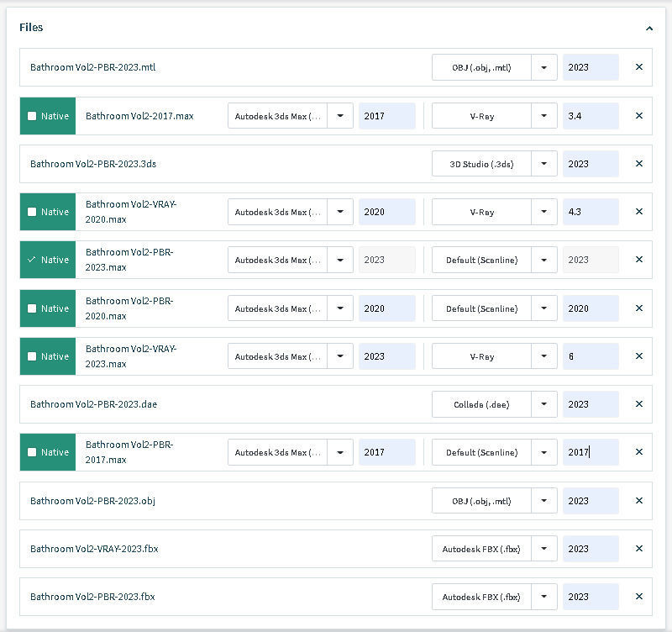
Task: Remove the Bathroom Vol2-PBR-2023.mtl file
Action: [638, 67]
